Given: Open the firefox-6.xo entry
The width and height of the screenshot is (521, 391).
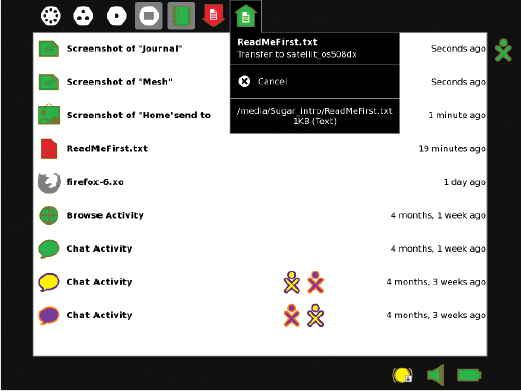Looking at the screenshot, I should [x=95, y=182].
